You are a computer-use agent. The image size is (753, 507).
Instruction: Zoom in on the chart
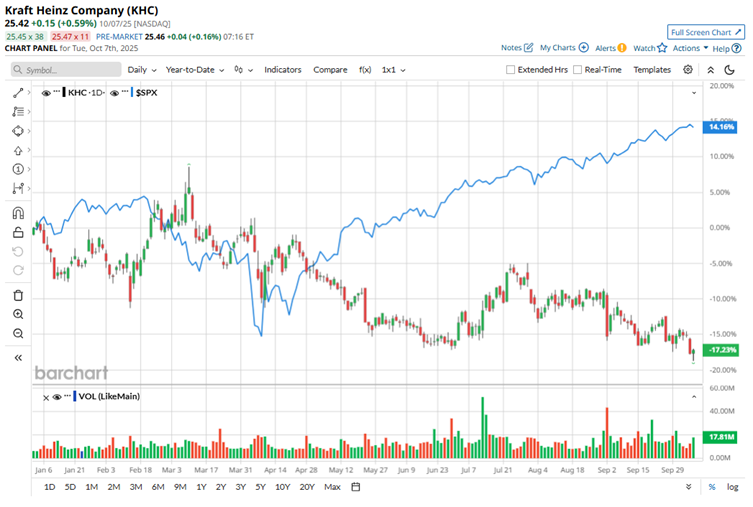(x=18, y=314)
